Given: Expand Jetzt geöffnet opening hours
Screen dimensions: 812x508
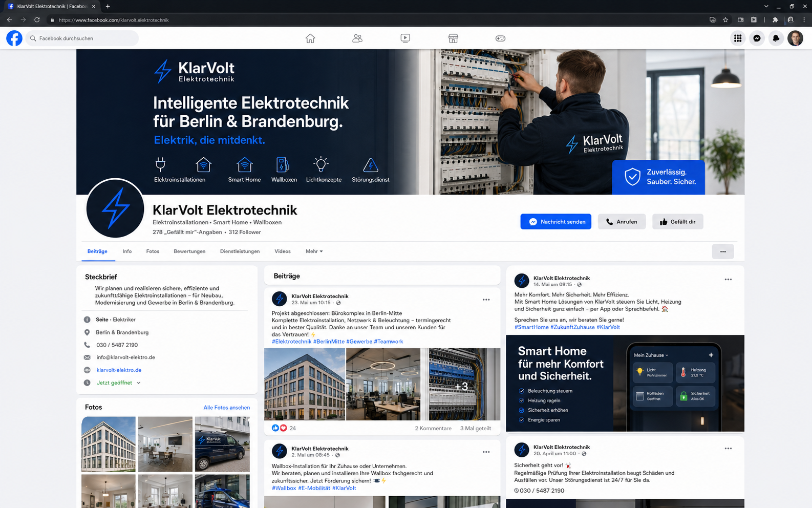Looking at the screenshot, I should click(139, 383).
